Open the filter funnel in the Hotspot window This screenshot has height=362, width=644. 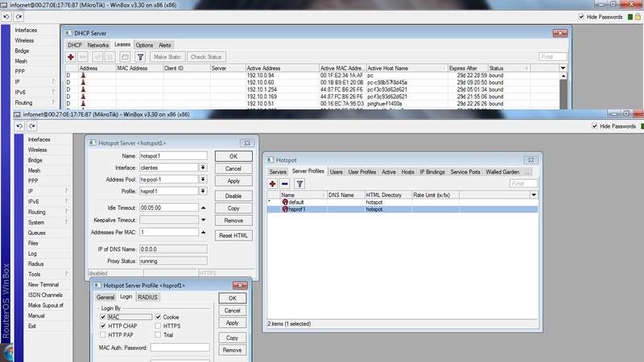299,184
